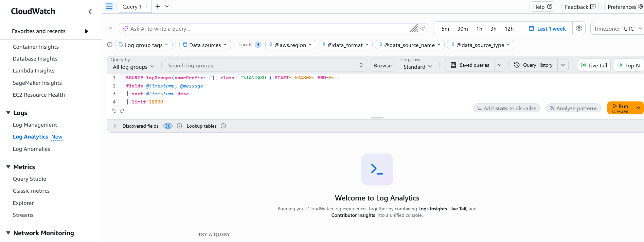
Task: Open Top N view
Action: click(x=629, y=65)
